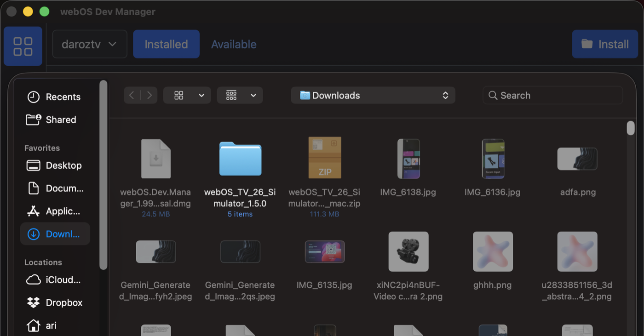Select the ghhh.png thumbnail
Viewport: 644px width, 336px height.
coord(493,251)
